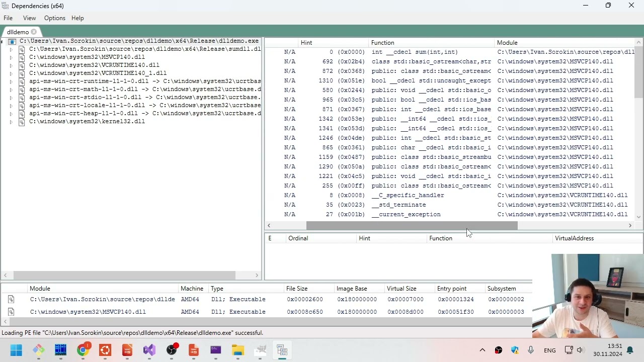Expand the api-ms-win-crt-math-l1-1-0.dll node
The height and width of the screenshot is (362, 644).
(x=11, y=89)
